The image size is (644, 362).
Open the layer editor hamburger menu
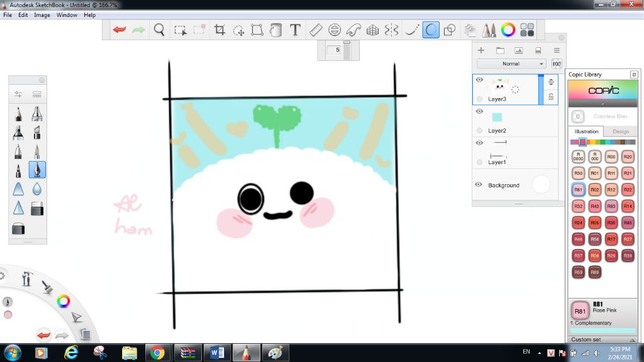(557, 50)
